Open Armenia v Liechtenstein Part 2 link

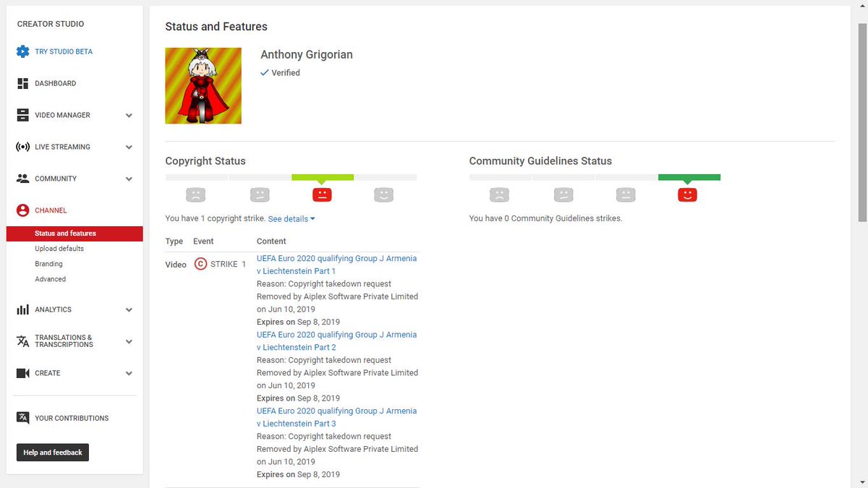click(x=336, y=341)
